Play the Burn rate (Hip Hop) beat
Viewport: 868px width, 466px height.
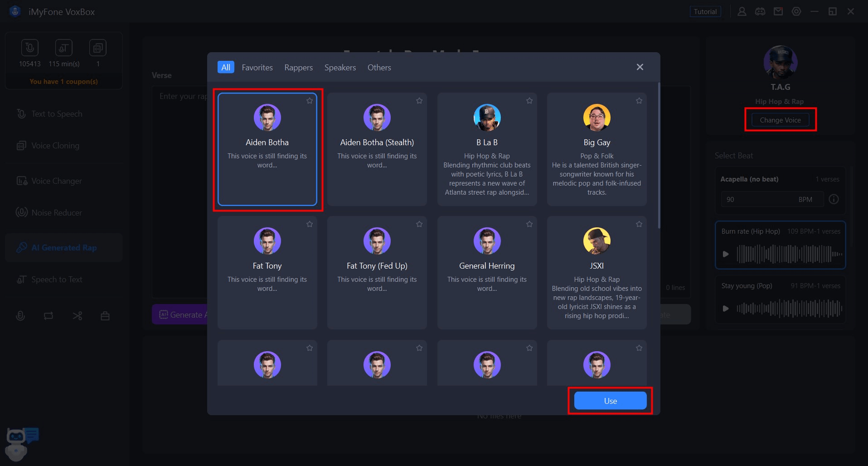pyautogui.click(x=726, y=254)
